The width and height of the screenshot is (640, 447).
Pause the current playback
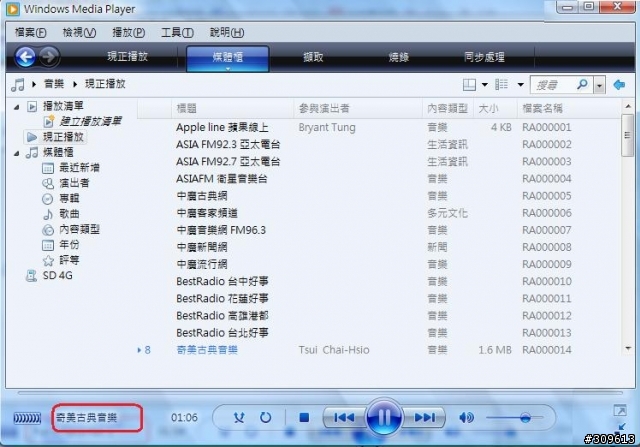pos(384,417)
